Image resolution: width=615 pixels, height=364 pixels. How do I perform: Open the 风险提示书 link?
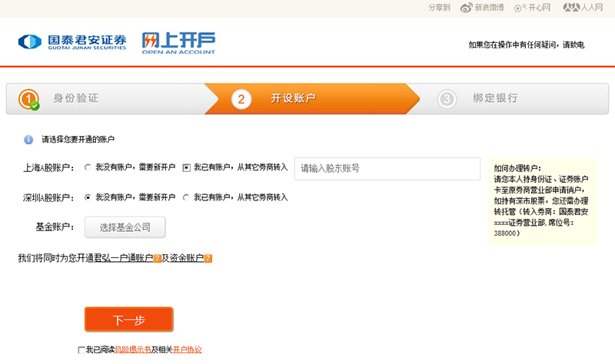click(132, 350)
